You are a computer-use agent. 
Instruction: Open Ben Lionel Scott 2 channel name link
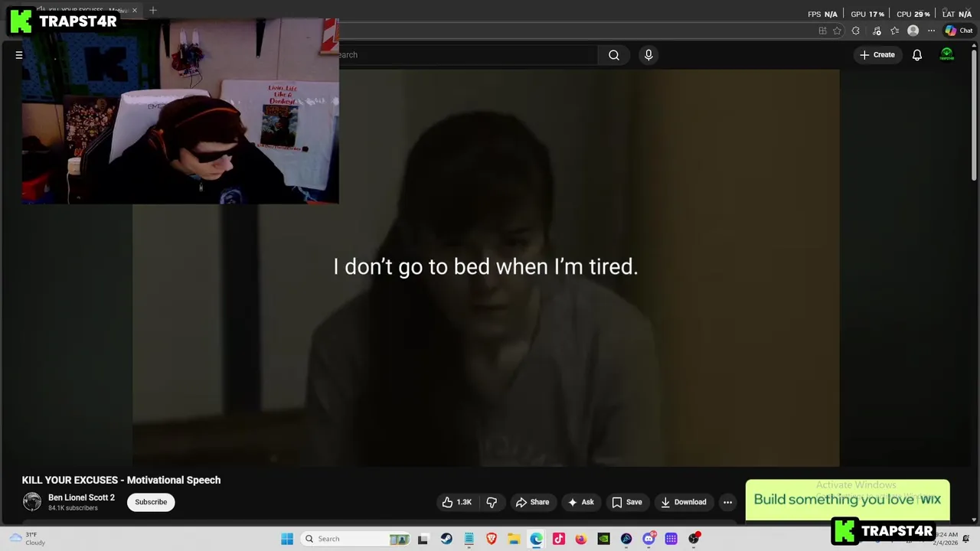[81, 497]
